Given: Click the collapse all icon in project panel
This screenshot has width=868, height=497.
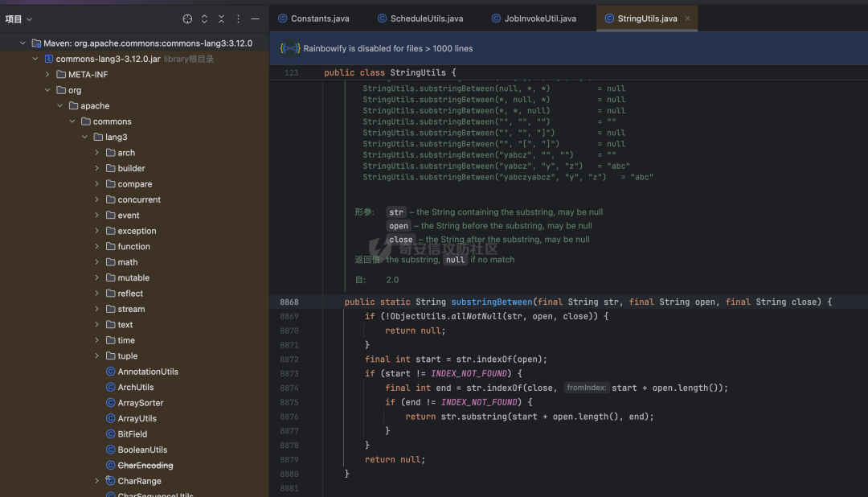Looking at the screenshot, I should [222, 18].
